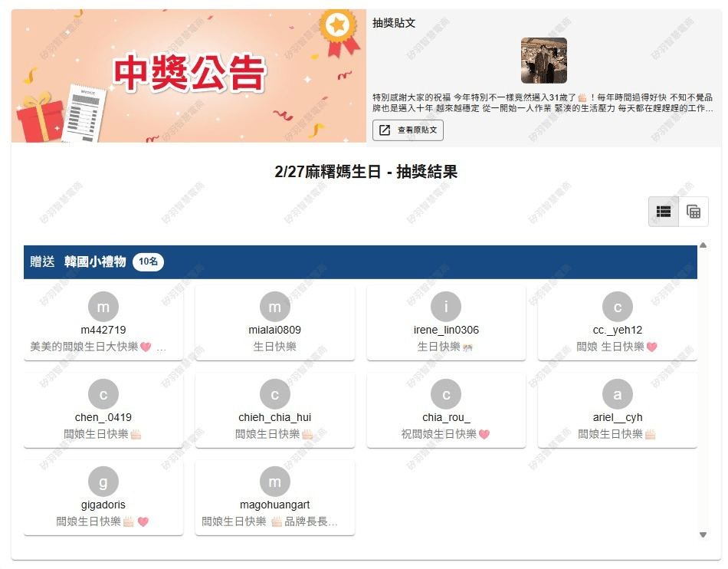Open the original post via 查看原貼文

(408, 130)
